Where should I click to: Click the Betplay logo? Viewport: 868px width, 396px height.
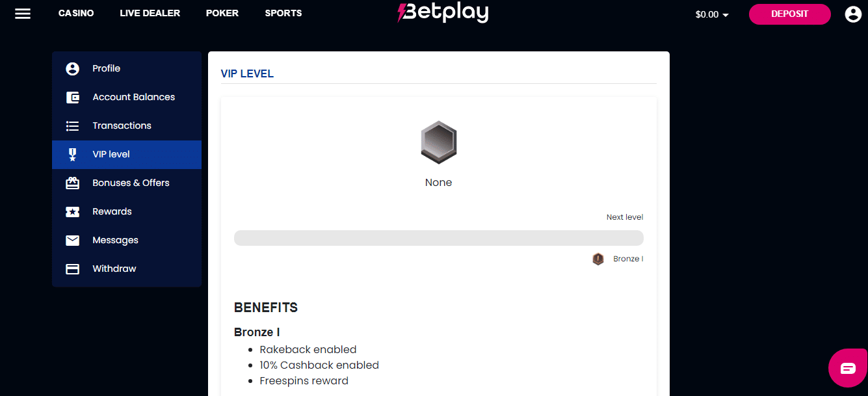tap(443, 12)
